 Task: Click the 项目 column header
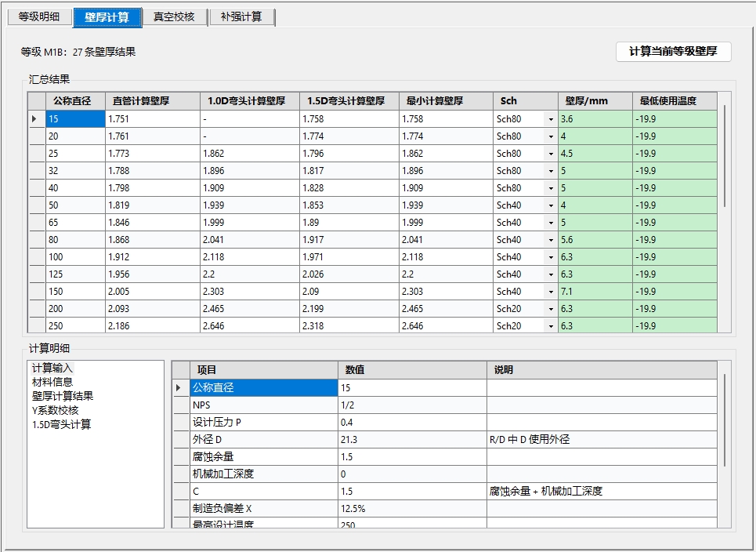[264, 370]
